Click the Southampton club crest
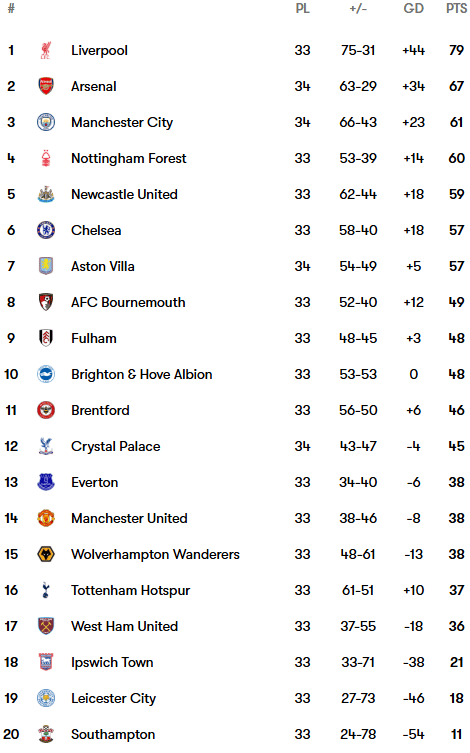Screen dimensions: 470x753 tap(46, 734)
